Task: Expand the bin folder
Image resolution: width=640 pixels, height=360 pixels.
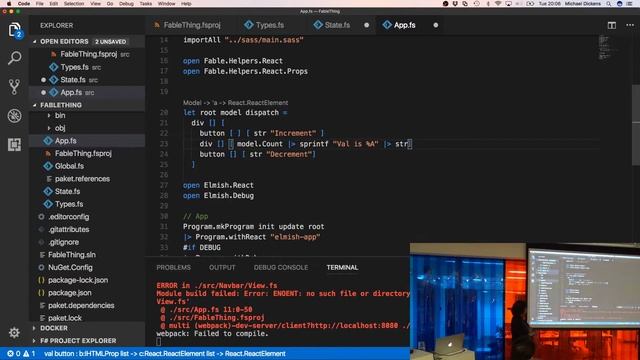Action: click(x=60, y=116)
